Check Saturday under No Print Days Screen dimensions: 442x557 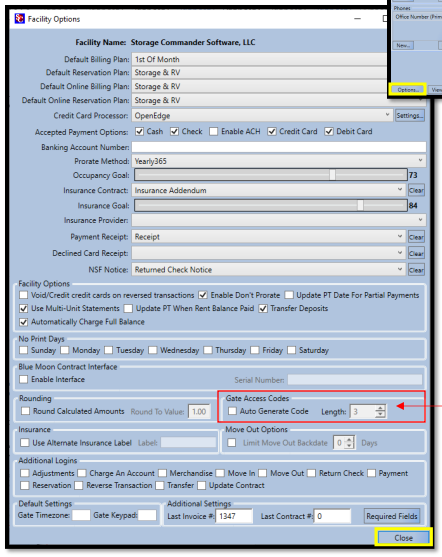click(x=291, y=350)
